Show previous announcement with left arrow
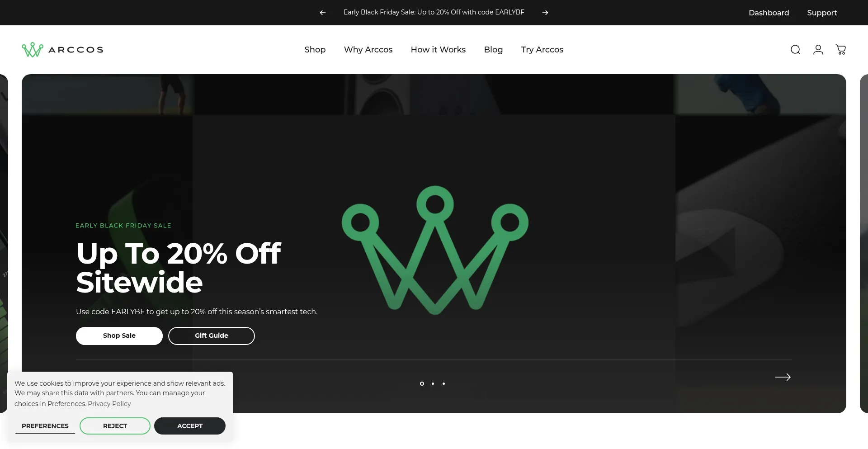The width and height of the screenshot is (868, 449). (322, 13)
